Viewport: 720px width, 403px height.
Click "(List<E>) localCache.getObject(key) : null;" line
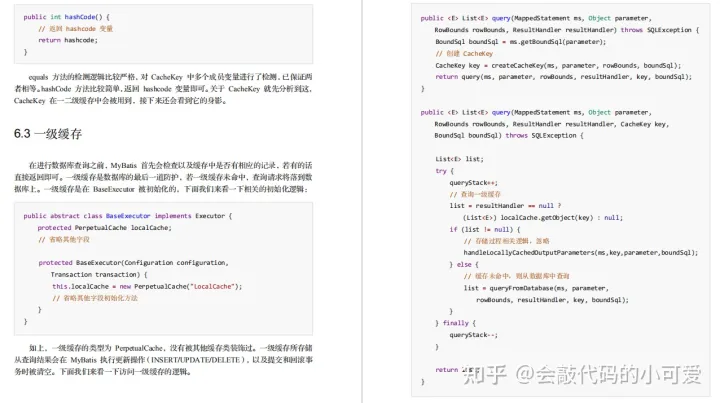tap(543, 218)
